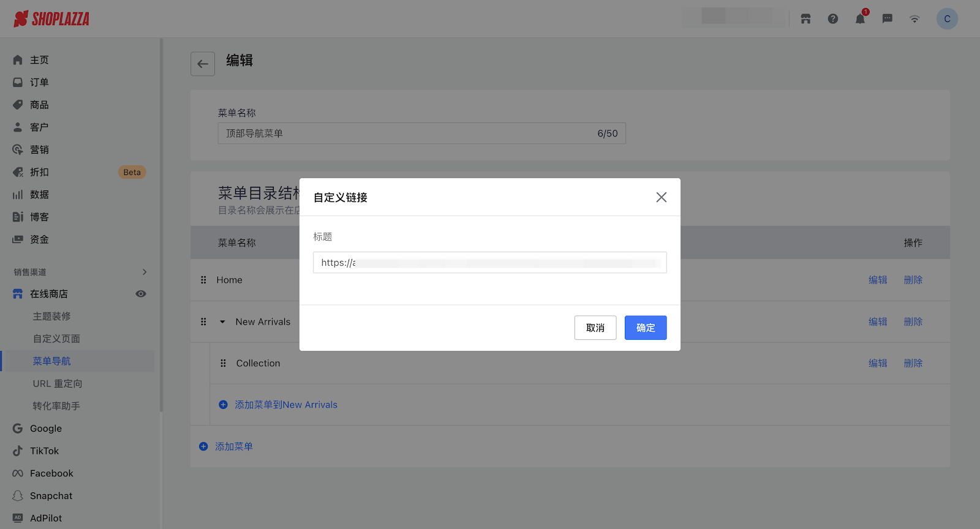Click the store icon in top bar

coord(805,19)
